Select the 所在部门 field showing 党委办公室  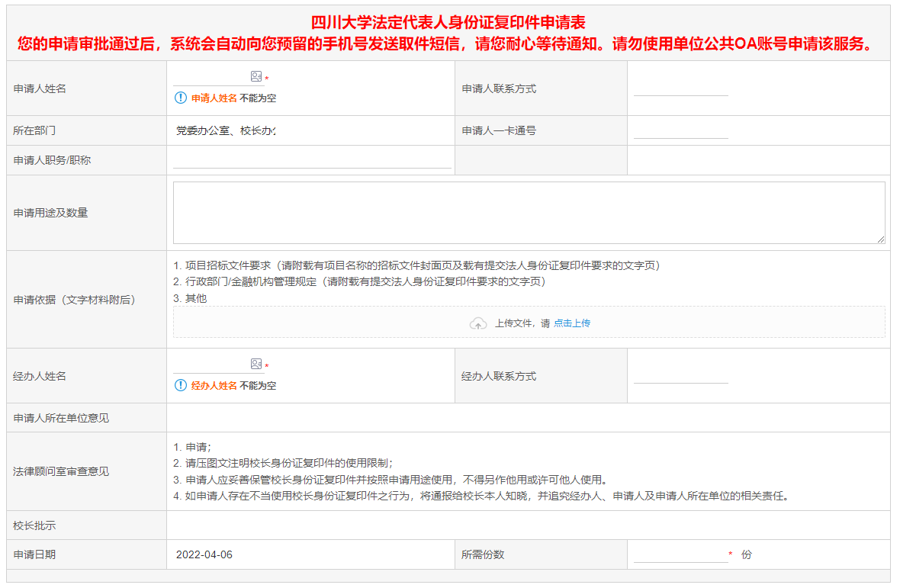coord(226,130)
